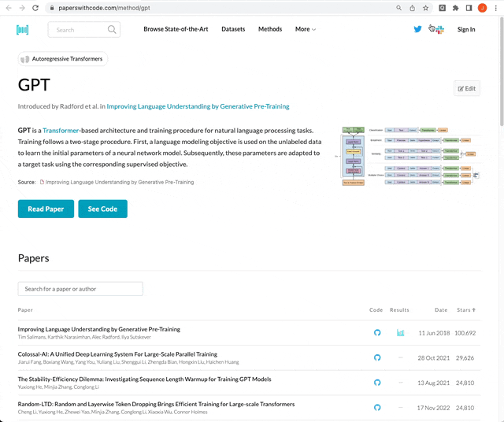This screenshot has width=504, height=422.
Task: Open the Chrome extensions puzzle icon
Action: pos(455,8)
